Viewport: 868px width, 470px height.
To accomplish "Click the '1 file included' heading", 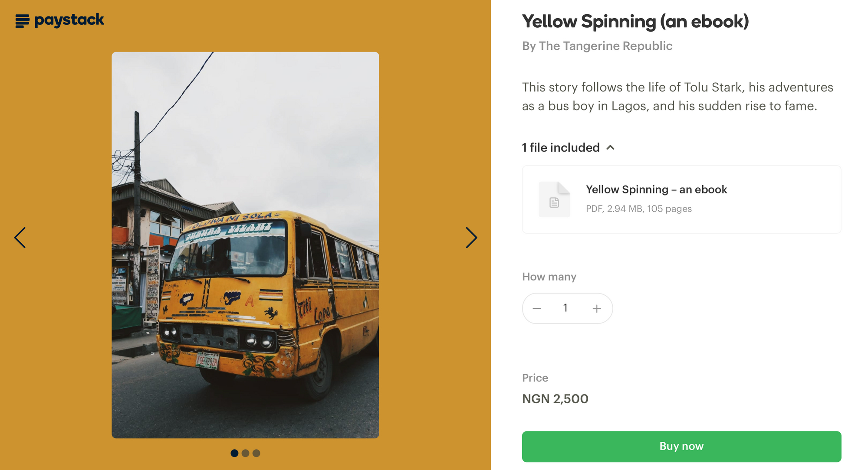I will pos(561,147).
